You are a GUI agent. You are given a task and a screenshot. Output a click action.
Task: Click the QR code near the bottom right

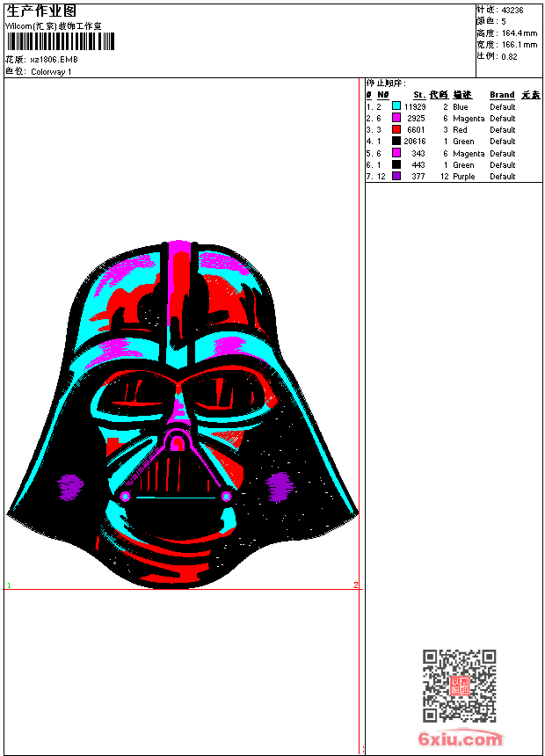[x=460, y=686]
